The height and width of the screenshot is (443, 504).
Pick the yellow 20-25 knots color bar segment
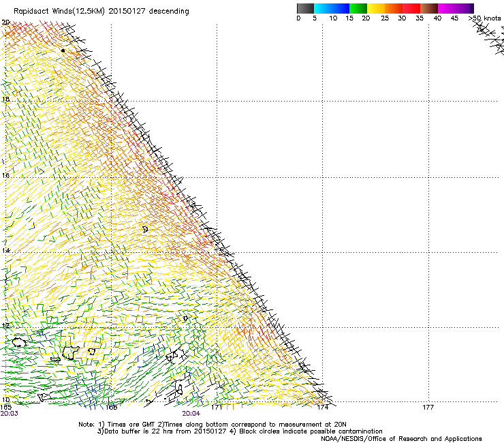[x=376, y=8]
